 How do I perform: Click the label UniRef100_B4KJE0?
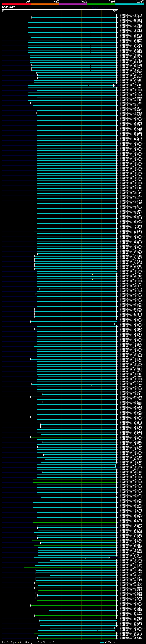(131, 261)
